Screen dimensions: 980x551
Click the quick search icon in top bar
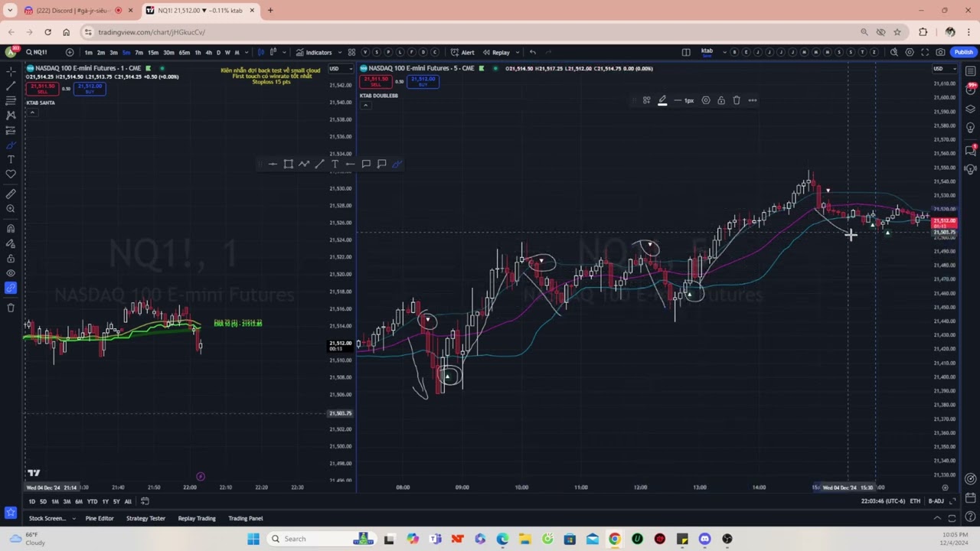[893, 52]
